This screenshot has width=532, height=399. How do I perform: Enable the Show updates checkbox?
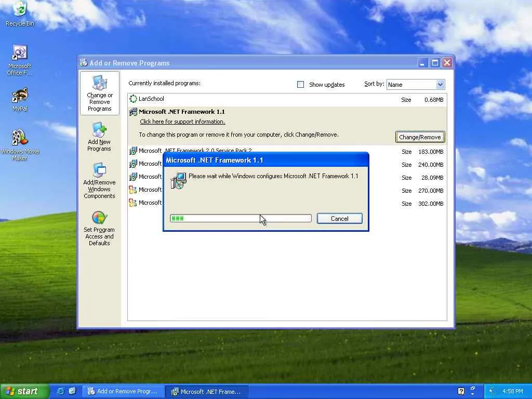(x=301, y=85)
